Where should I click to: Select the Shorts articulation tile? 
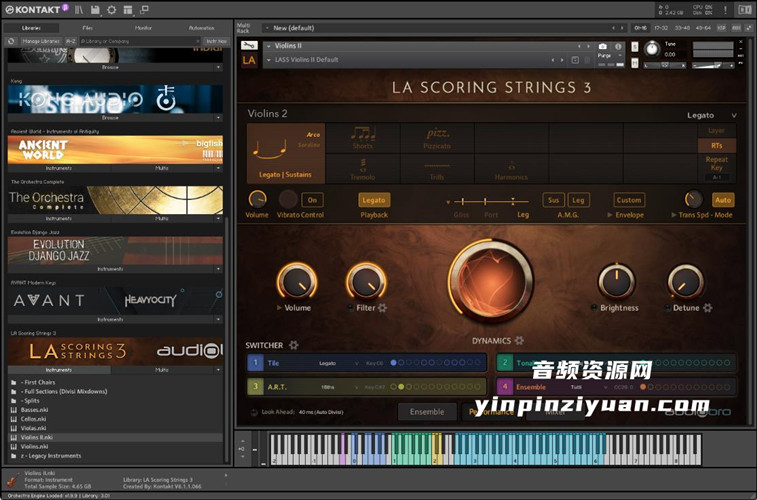363,138
